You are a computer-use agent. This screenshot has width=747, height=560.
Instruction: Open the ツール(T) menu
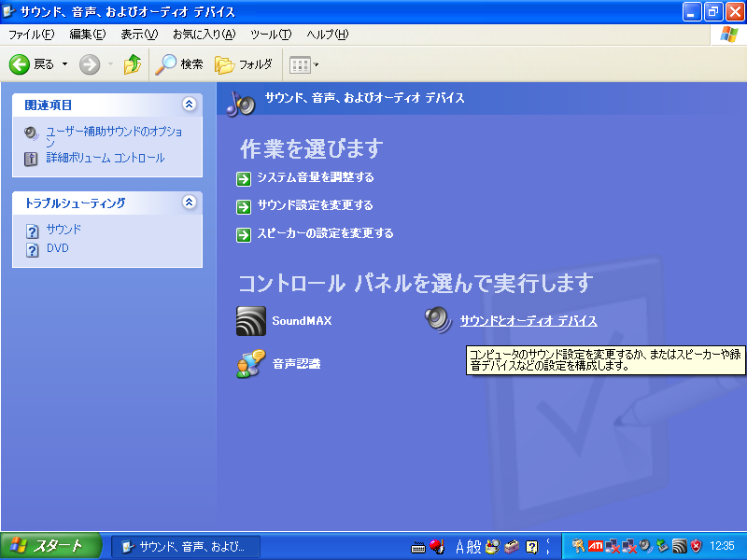[x=271, y=35]
